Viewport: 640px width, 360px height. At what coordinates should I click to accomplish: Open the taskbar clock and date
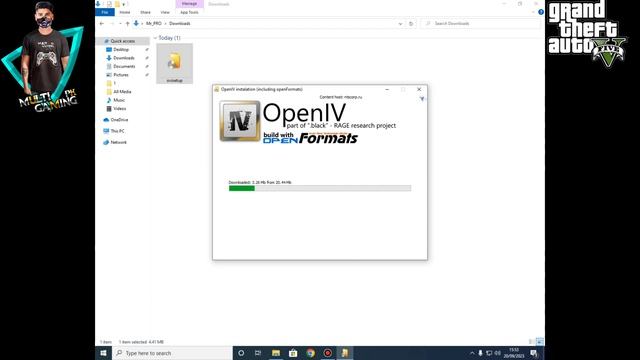pyautogui.click(x=514, y=353)
